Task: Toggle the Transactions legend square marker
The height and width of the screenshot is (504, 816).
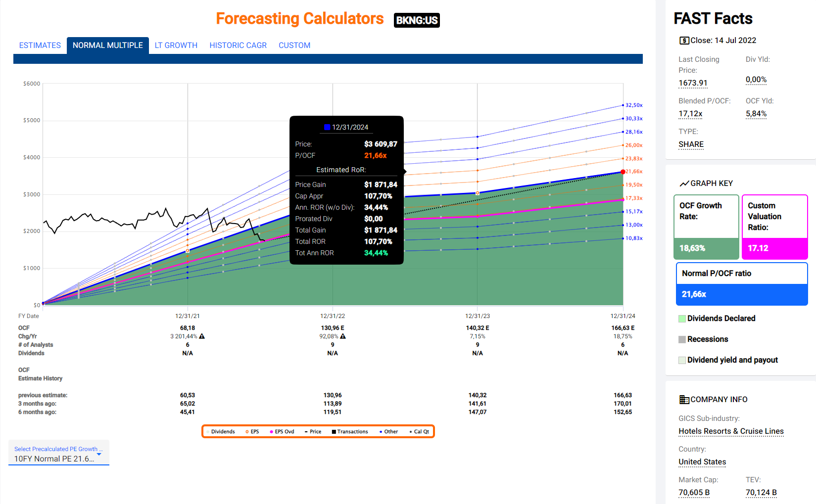Action: click(x=334, y=432)
